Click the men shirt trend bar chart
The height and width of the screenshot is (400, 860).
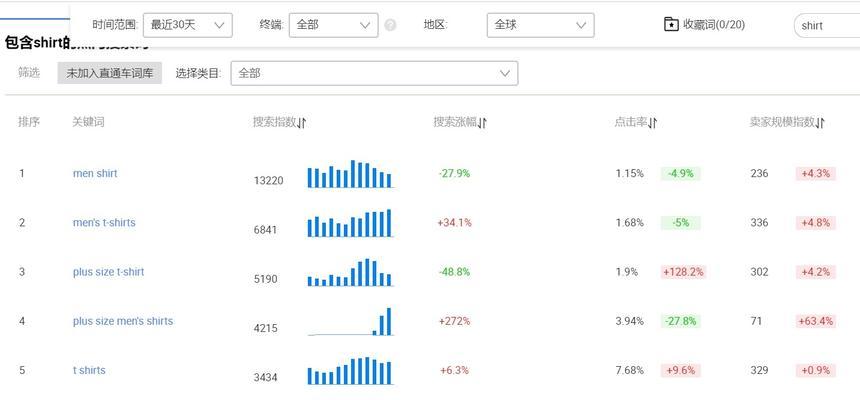click(x=350, y=174)
